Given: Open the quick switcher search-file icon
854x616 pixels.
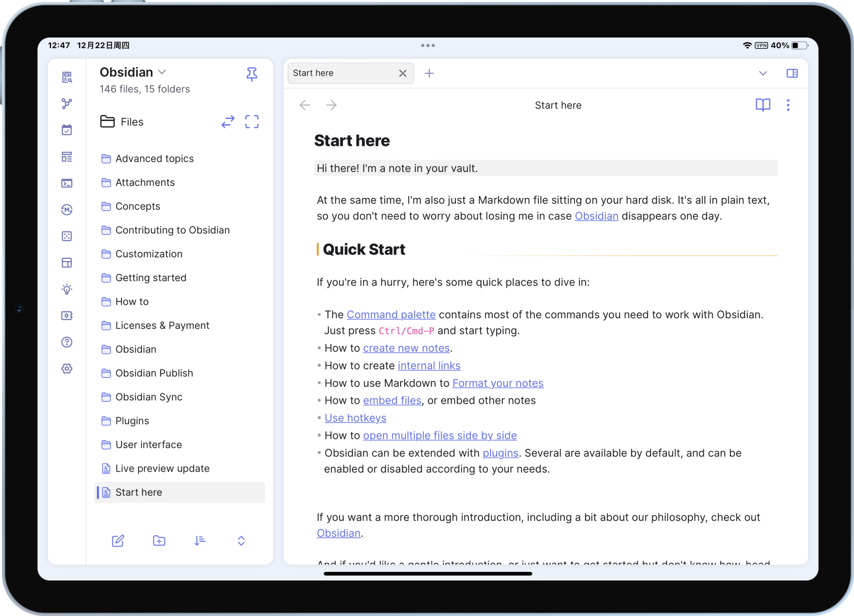Looking at the screenshot, I should (x=67, y=77).
